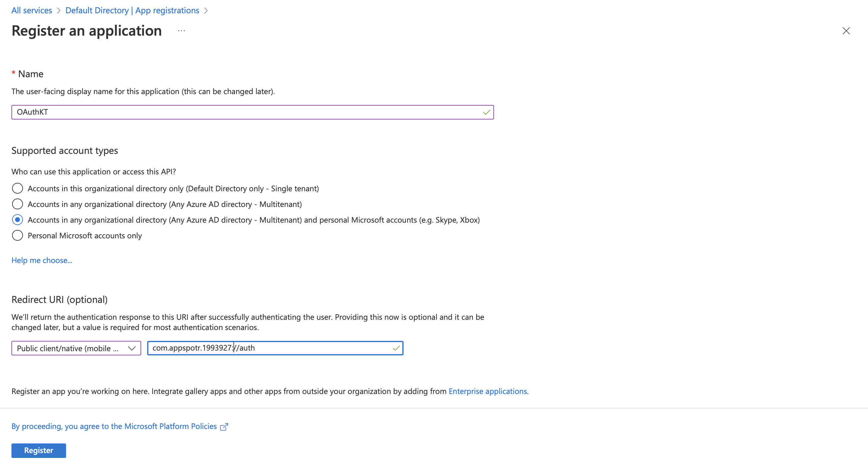Open the ellipsis more options menu
868x470 pixels.
tap(181, 31)
